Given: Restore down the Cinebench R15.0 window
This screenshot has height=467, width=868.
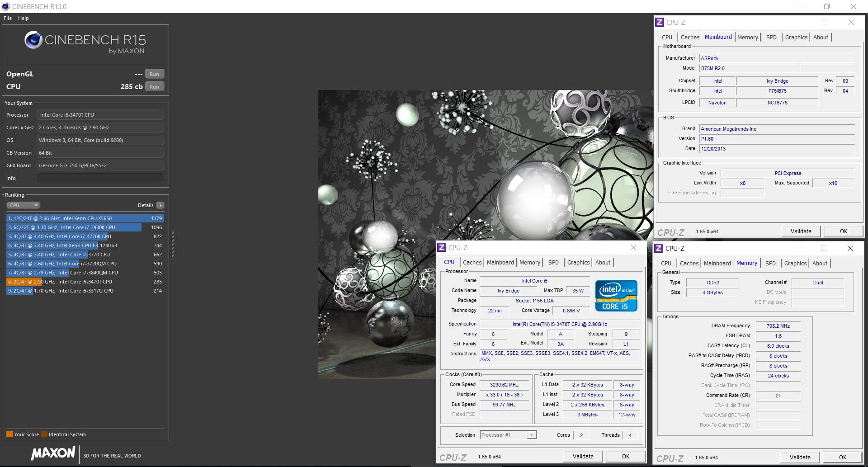Looking at the screenshot, I should coord(827,6).
